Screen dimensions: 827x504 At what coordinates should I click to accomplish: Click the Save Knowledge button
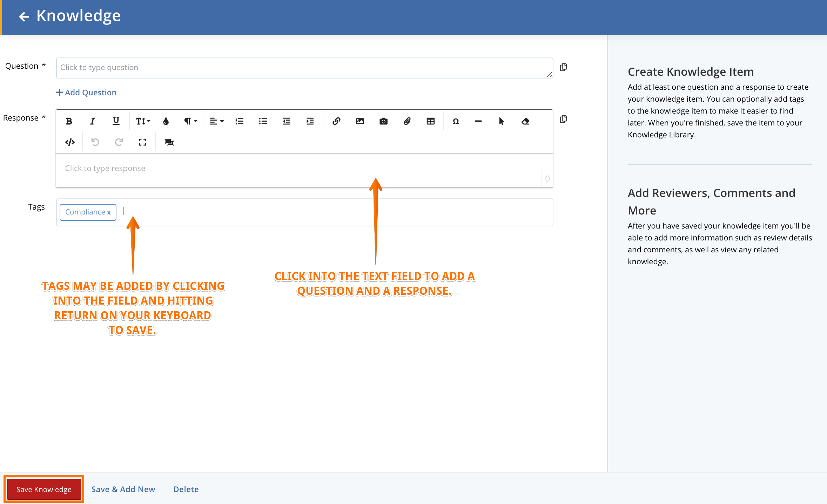click(x=44, y=489)
